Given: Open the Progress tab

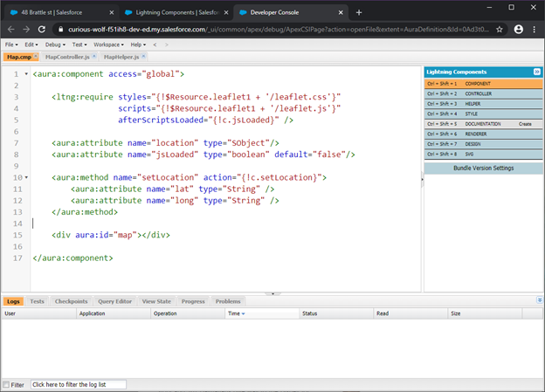Looking at the screenshot, I should pos(193,301).
